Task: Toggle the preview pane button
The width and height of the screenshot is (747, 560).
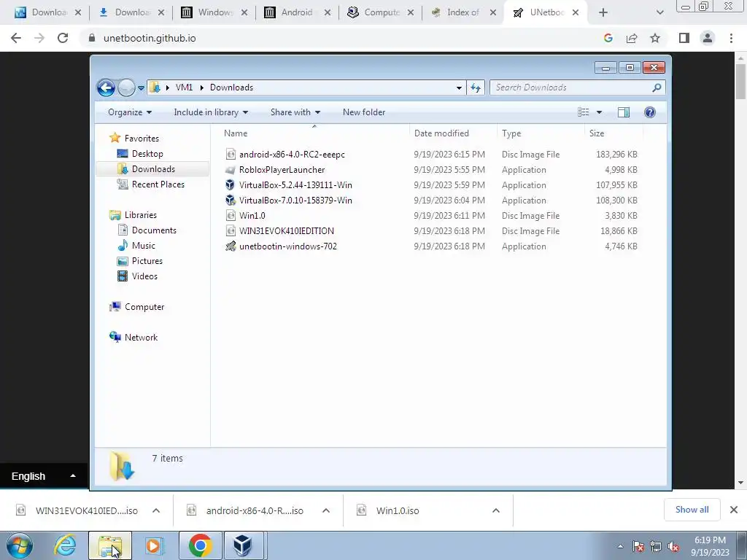Action: pos(624,112)
